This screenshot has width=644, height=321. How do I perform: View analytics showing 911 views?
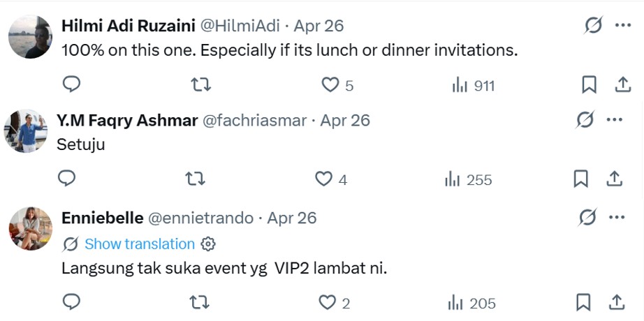click(x=474, y=86)
